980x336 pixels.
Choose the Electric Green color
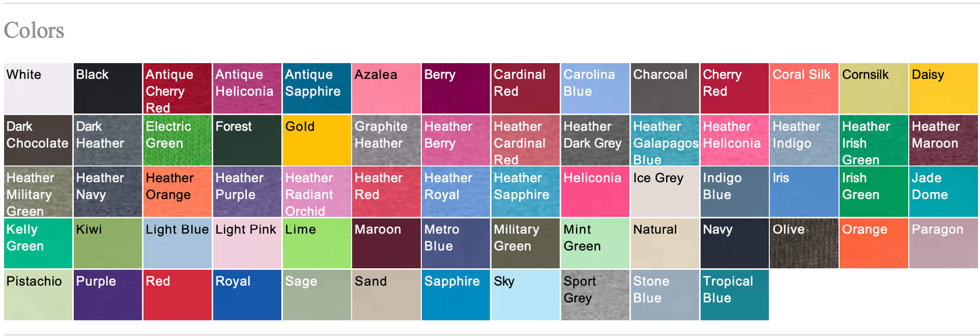tap(177, 141)
